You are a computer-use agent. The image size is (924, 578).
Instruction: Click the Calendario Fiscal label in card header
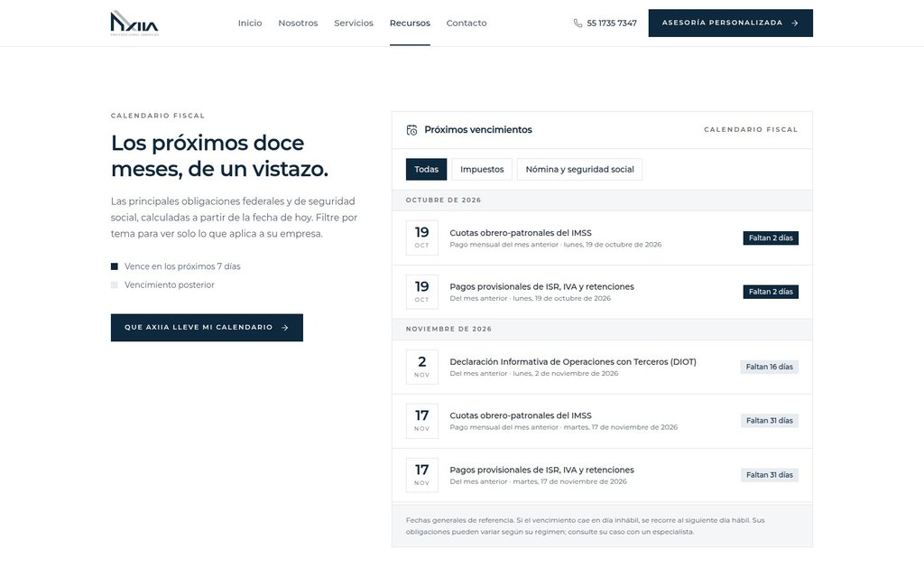(751, 130)
